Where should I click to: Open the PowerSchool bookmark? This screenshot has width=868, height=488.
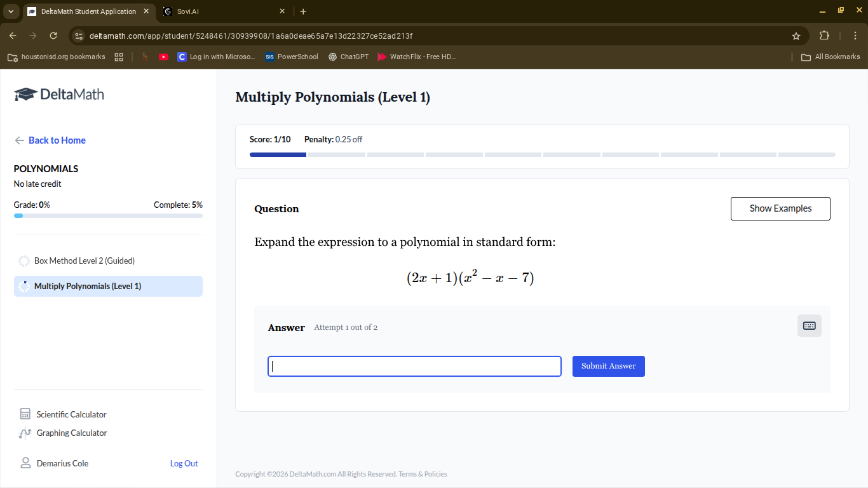(292, 57)
